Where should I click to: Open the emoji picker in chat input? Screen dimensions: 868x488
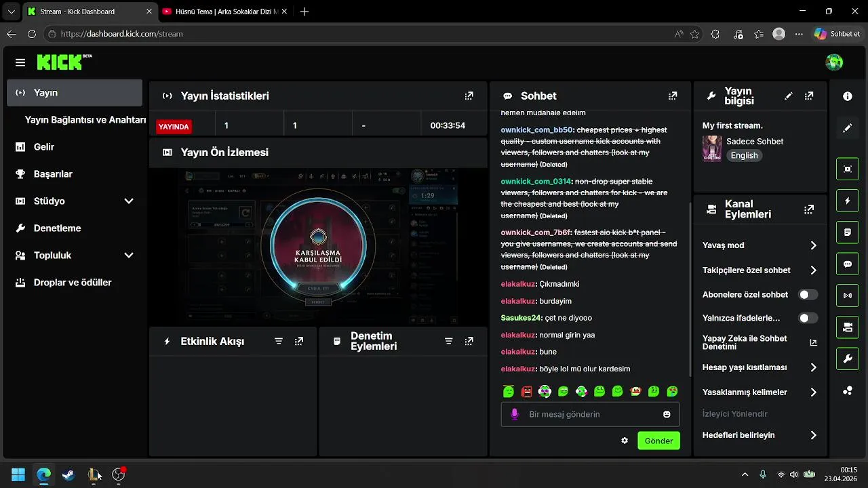pyautogui.click(x=667, y=414)
